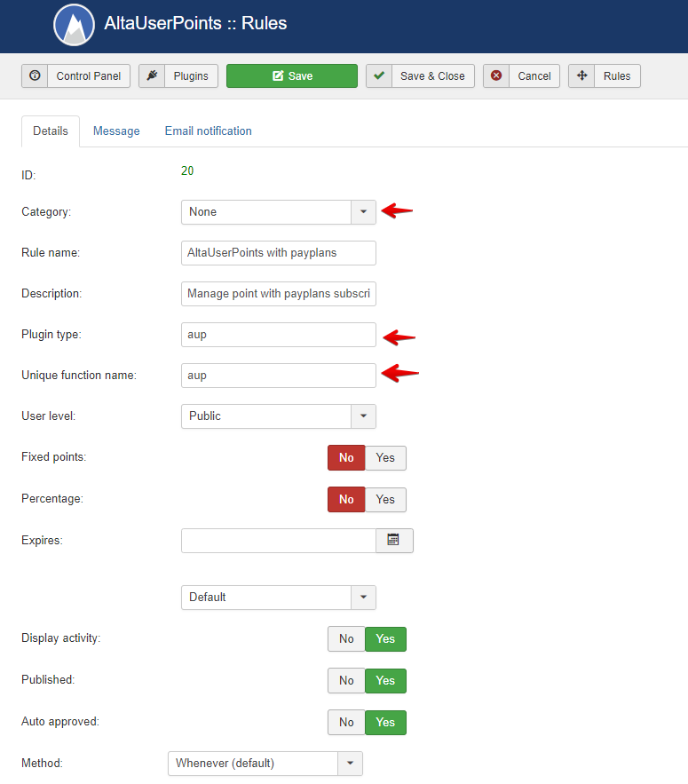The width and height of the screenshot is (688, 784).
Task: Click the Cancel red cross icon
Action: tap(496, 75)
